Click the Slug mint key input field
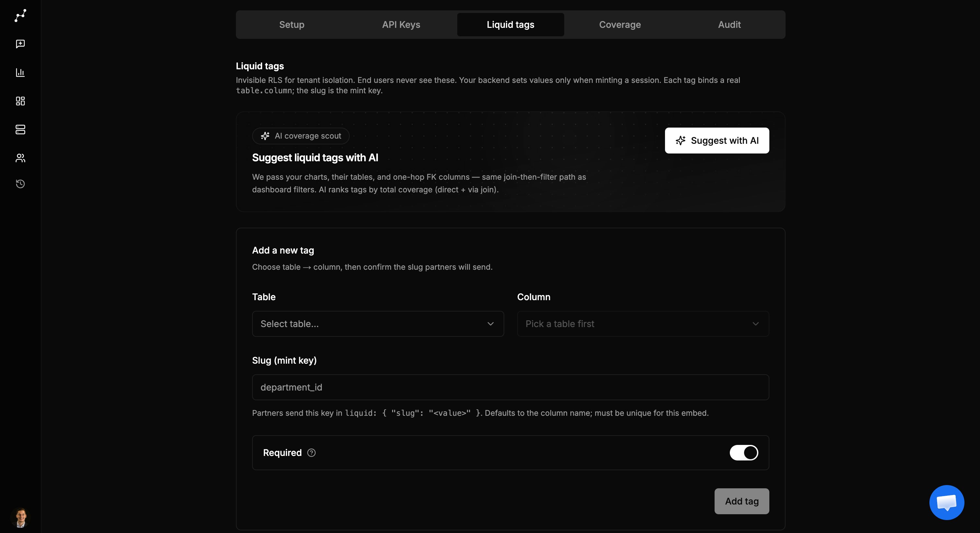This screenshot has width=980, height=533. coord(510,387)
